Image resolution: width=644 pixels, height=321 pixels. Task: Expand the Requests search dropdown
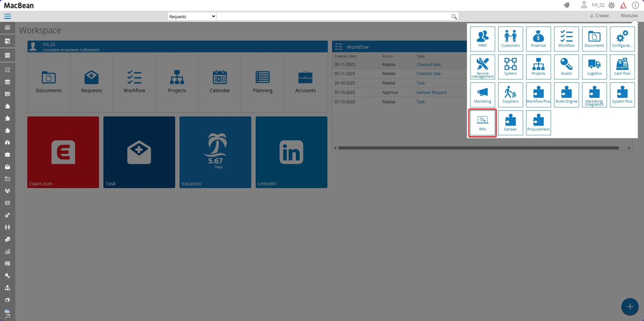pyautogui.click(x=192, y=16)
